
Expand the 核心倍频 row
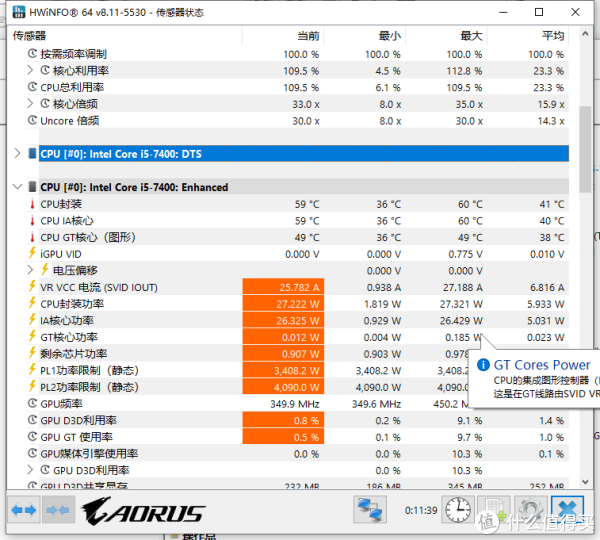point(30,103)
